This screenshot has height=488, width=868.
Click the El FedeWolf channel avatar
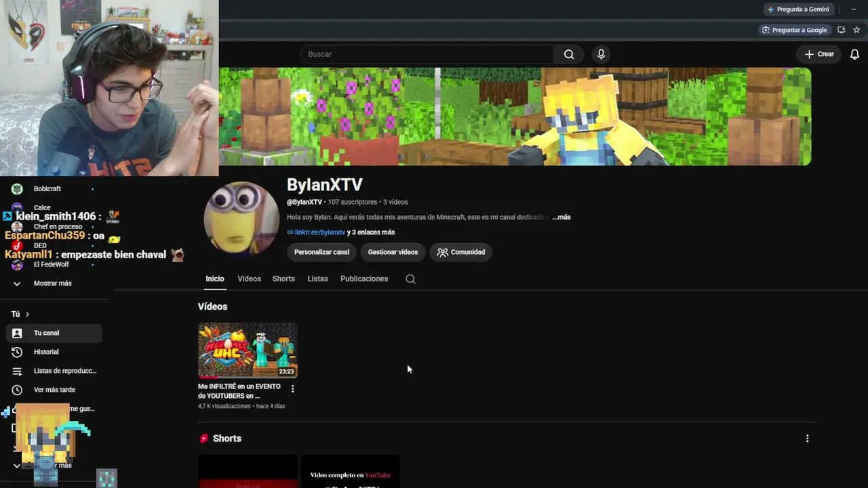tap(17, 264)
